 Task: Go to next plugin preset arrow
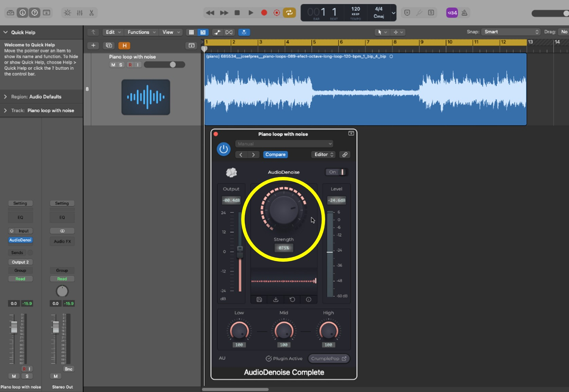253,155
